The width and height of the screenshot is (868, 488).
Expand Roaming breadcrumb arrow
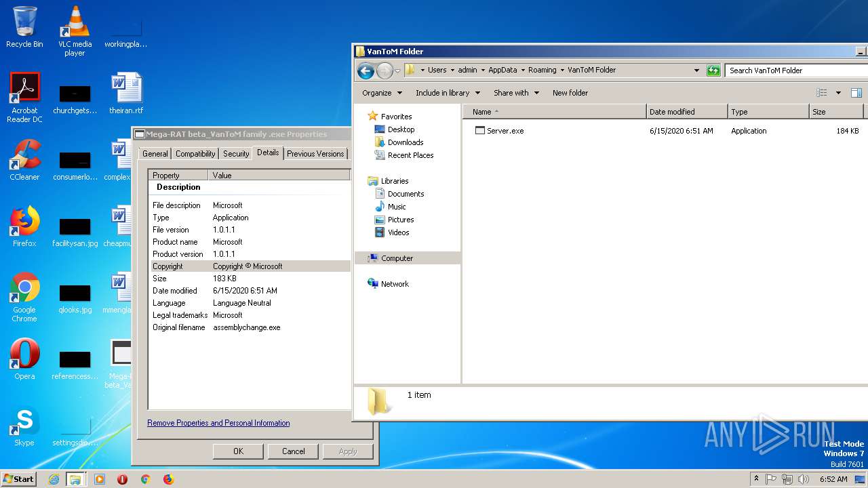562,70
